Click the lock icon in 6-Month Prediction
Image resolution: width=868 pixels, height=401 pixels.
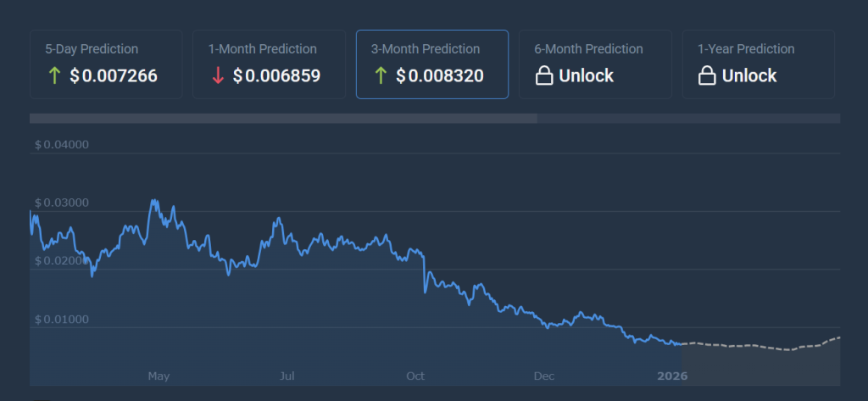(543, 76)
